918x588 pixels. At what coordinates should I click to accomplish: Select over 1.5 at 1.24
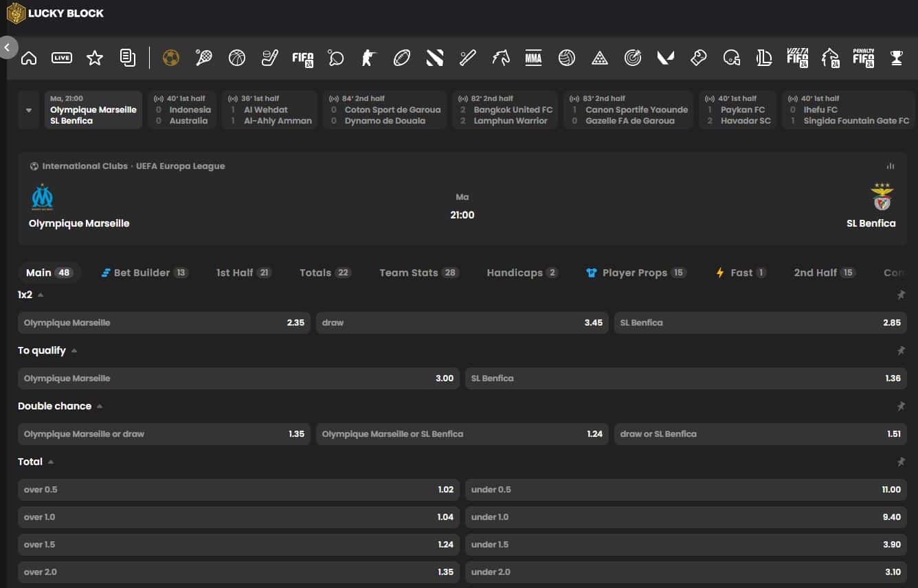(238, 545)
